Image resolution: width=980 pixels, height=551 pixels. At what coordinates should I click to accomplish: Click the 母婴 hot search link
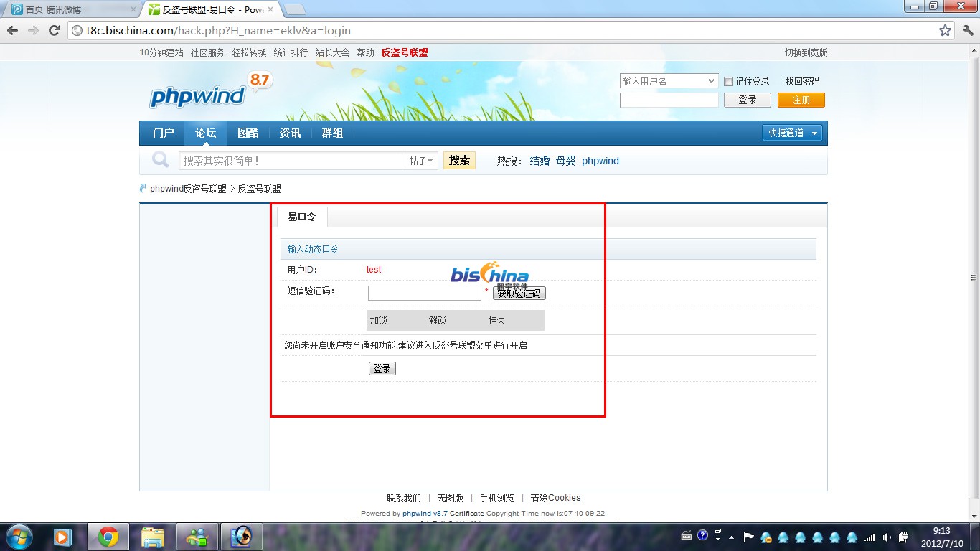click(x=565, y=161)
